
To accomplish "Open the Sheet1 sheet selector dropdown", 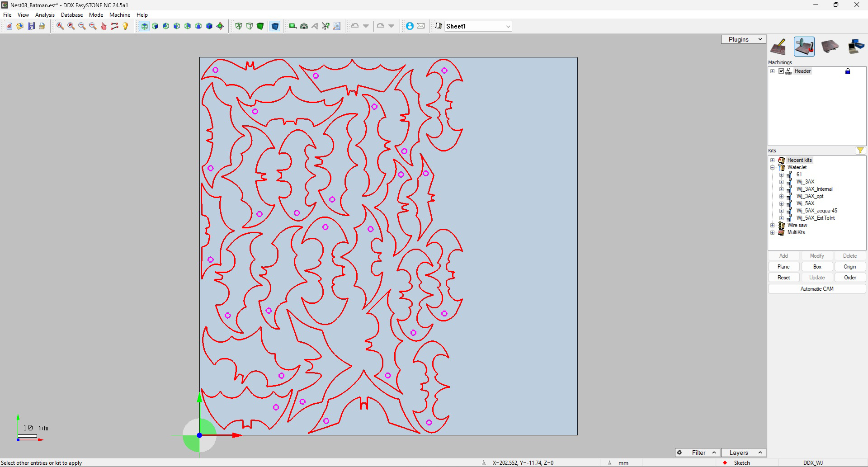I will [x=508, y=26].
